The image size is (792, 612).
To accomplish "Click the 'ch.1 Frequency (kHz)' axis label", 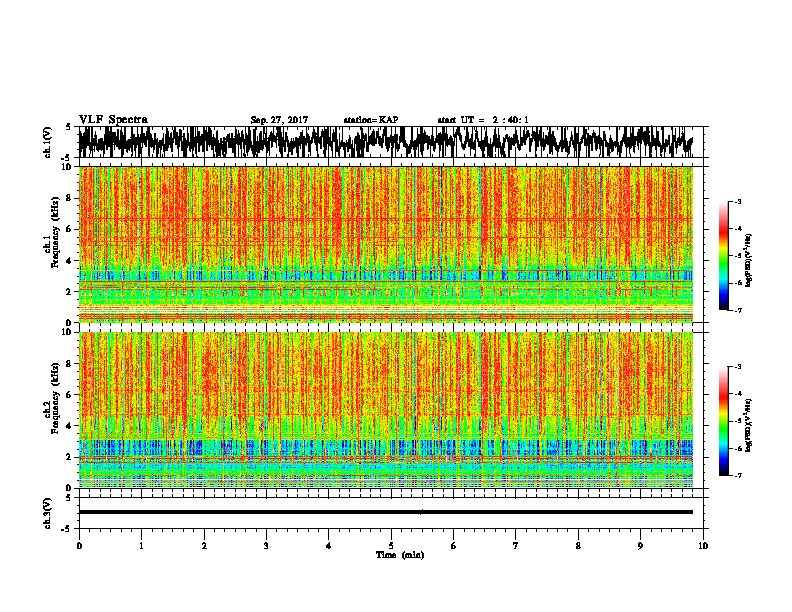I will pos(51,232).
